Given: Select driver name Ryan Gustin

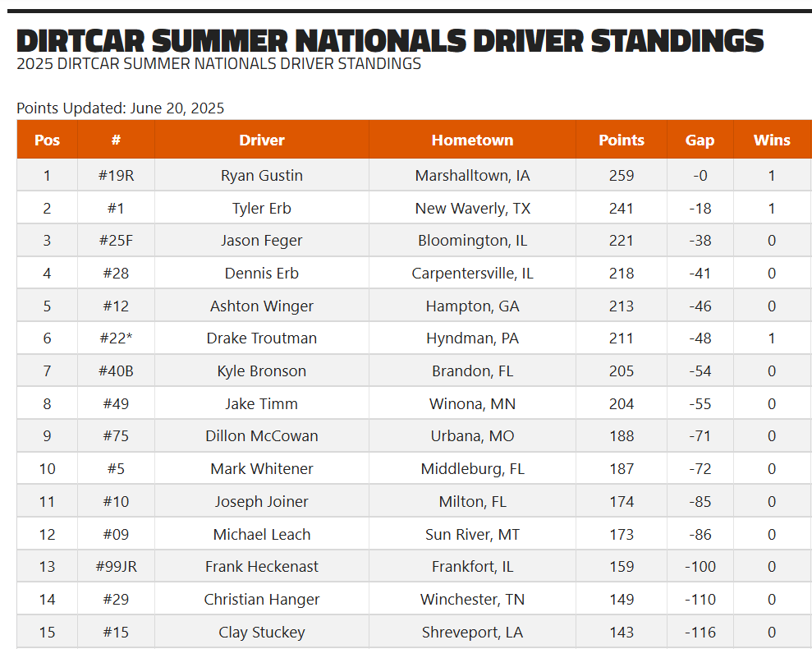Looking at the screenshot, I should click(x=262, y=175).
